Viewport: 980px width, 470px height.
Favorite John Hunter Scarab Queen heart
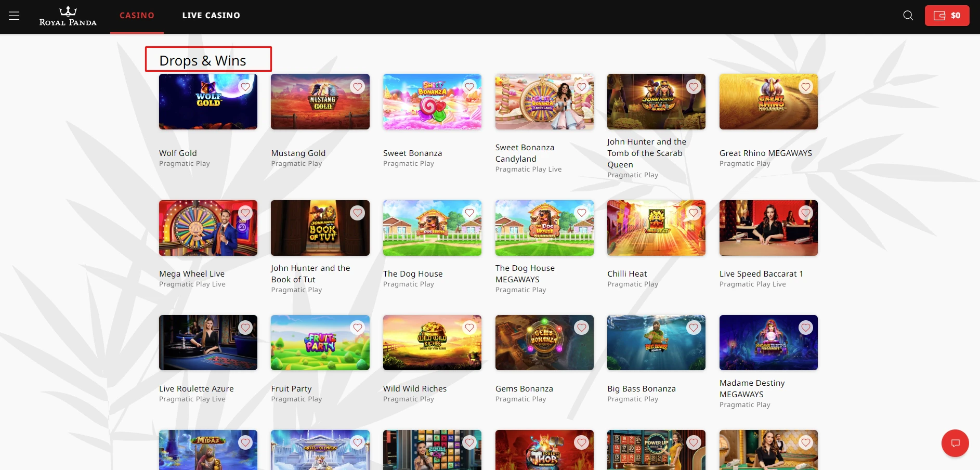(x=694, y=87)
